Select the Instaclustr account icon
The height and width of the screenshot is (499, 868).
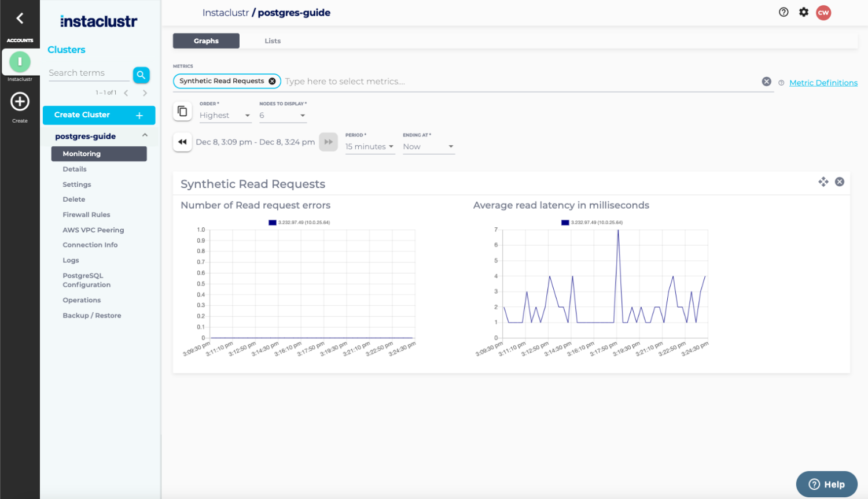pos(20,62)
